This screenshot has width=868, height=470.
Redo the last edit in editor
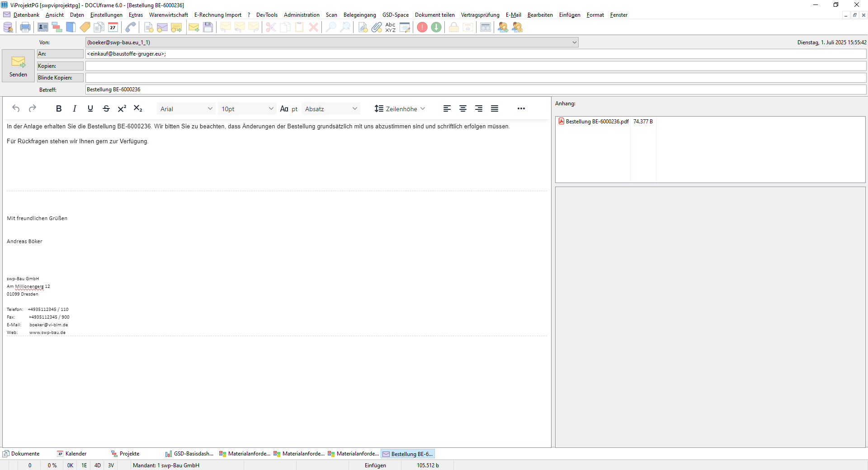pyautogui.click(x=32, y=108)
